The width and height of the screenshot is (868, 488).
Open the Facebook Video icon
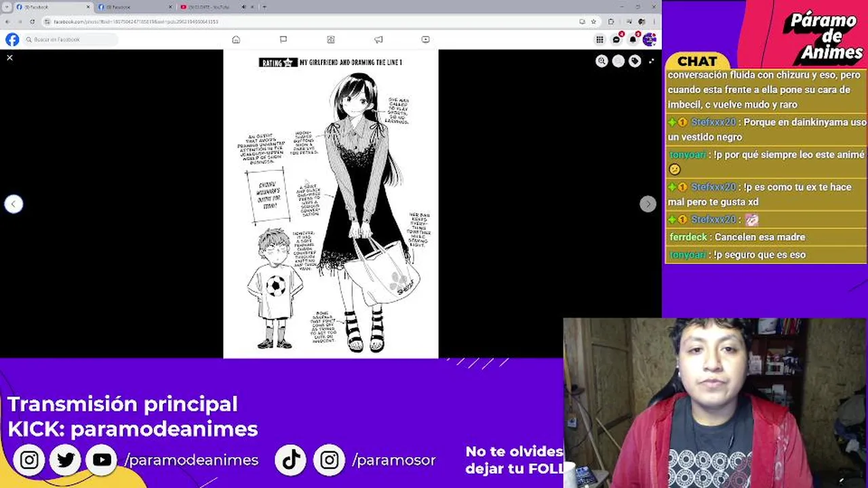pyautogui.click(x=425, y=39)
